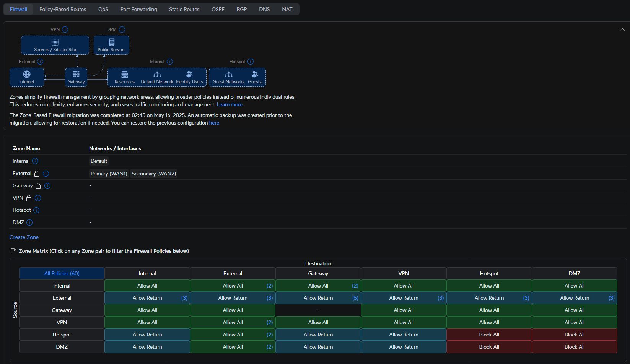The height and width of the screenshot is (364, 630).
Task: Filter Internal to External Allow All cell
Action: coord(233,286)
